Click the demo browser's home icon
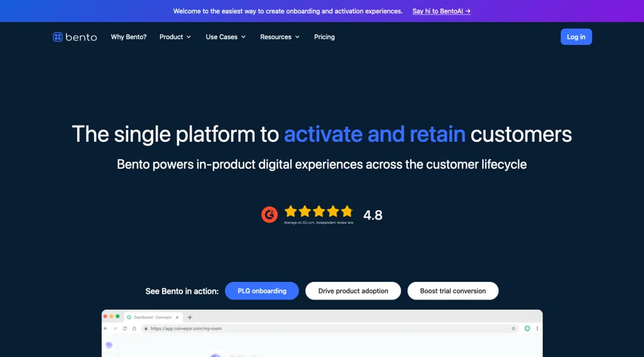Screen dimensions: 644x357 (x=134, y=329)
